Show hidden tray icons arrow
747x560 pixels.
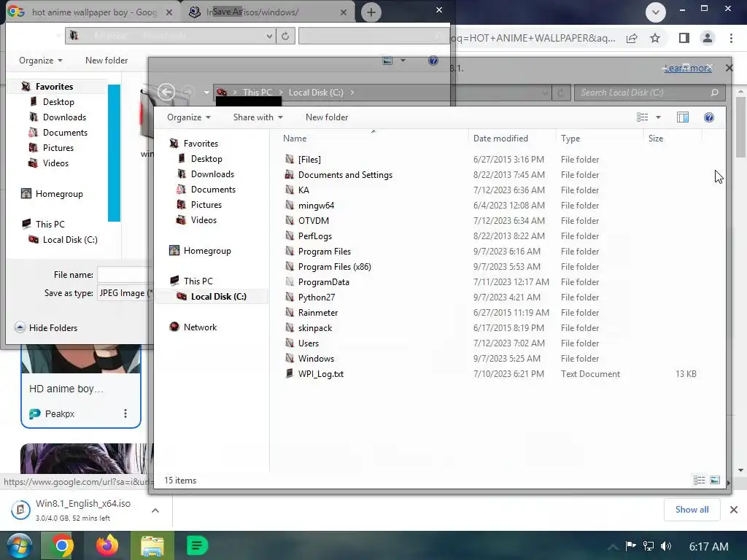613,546
